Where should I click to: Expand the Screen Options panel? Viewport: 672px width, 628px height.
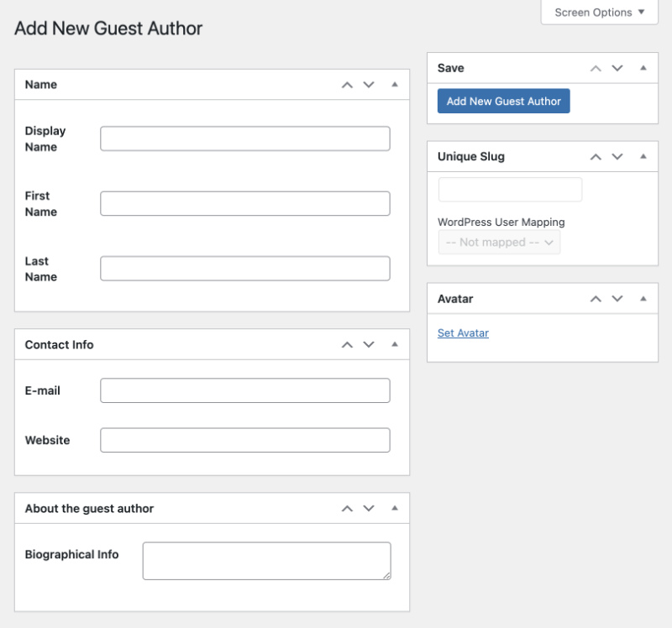point(598,12)
